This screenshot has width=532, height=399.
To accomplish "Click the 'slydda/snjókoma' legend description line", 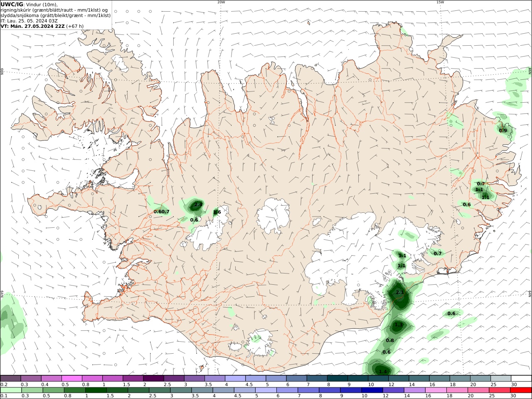I will 56,15.
